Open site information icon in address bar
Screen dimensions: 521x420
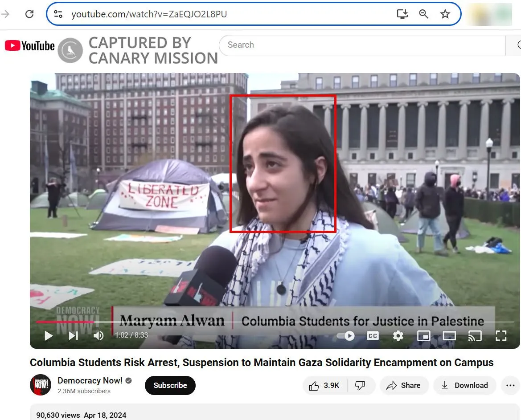[x=58, y=14]
